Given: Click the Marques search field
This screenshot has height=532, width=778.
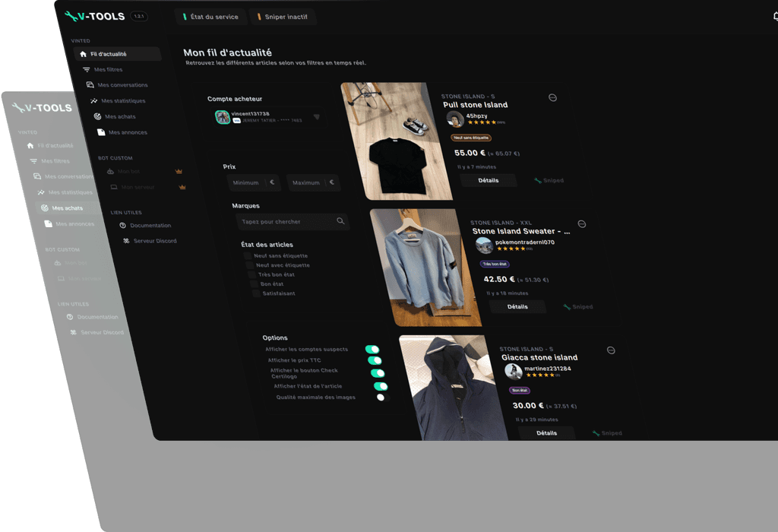Looking at the screenshot, I should (x=293, y=221).
